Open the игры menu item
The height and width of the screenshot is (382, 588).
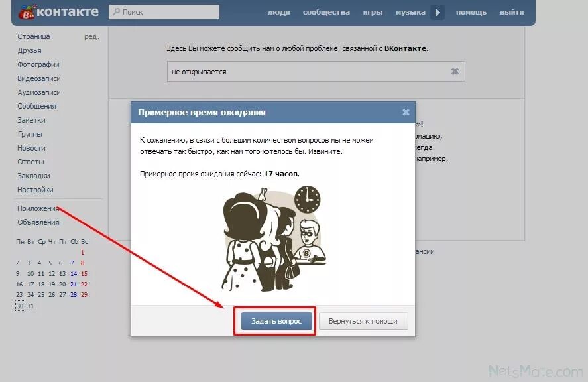[373, 12]
